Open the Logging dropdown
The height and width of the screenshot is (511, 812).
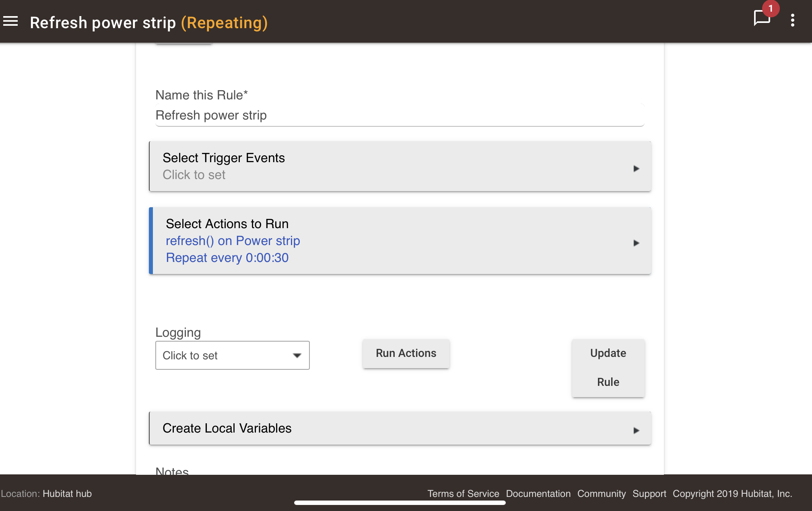click(x=232, y=355)
